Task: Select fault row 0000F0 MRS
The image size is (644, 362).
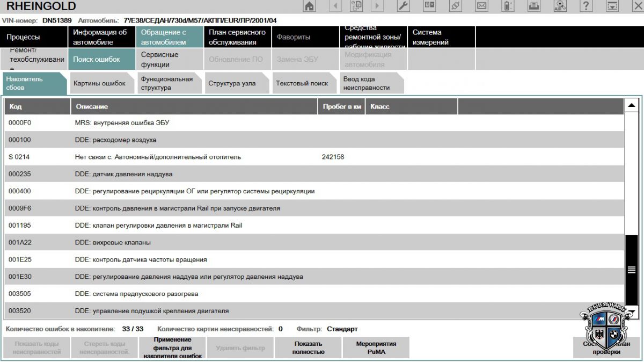Action: [x=314, y=123]
